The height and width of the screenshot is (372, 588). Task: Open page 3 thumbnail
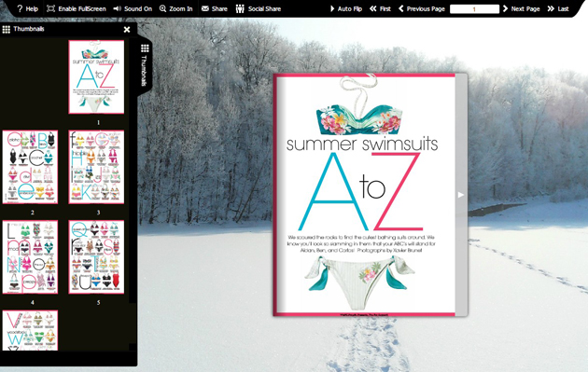96,167
